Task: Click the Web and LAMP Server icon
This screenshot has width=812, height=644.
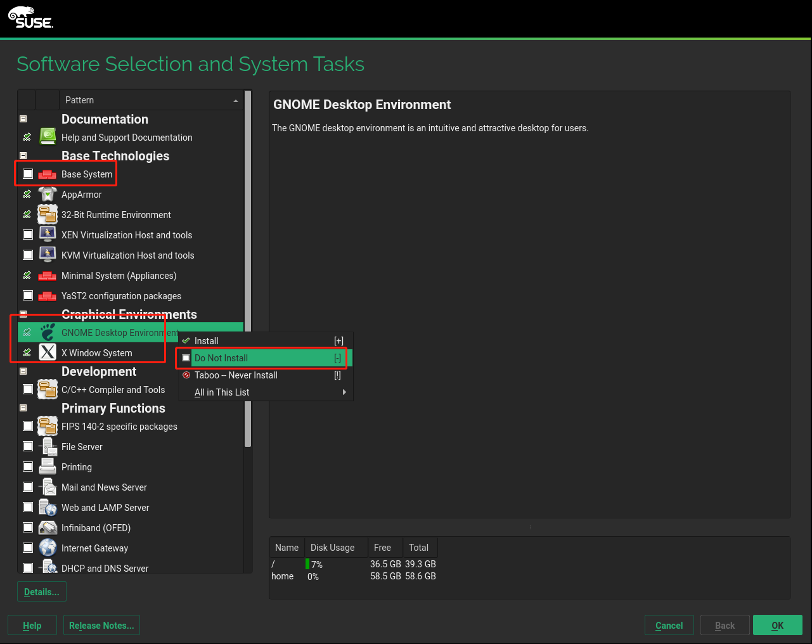Action: tap(48, 507)
